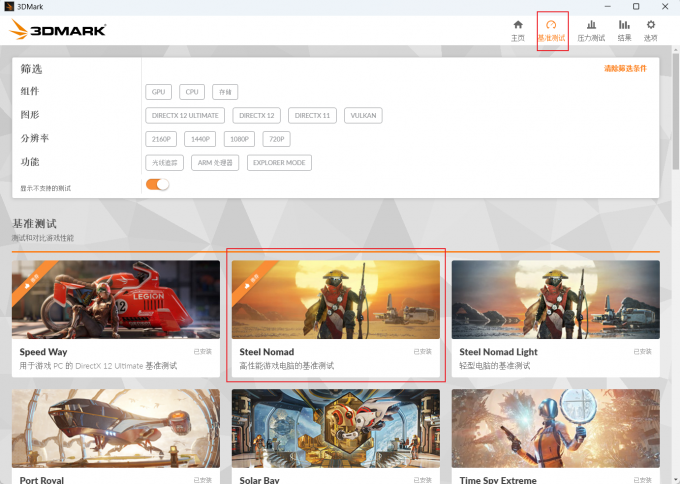Open the home page icon (主页)

tap(518, 25)
